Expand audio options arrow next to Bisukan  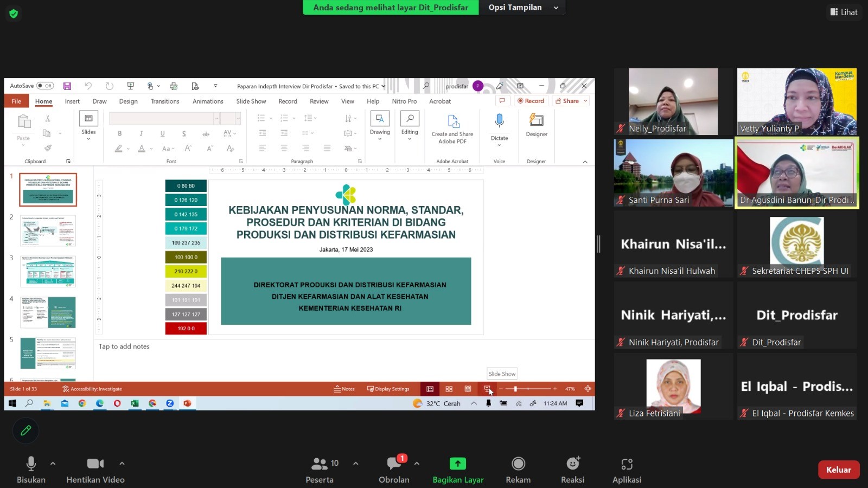(x=53, y=464)
